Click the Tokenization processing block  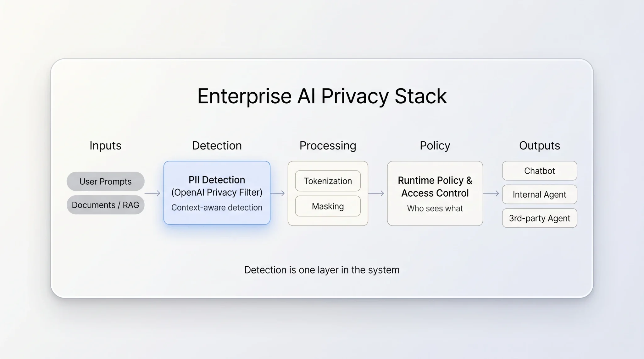click(x=327, y=181)
